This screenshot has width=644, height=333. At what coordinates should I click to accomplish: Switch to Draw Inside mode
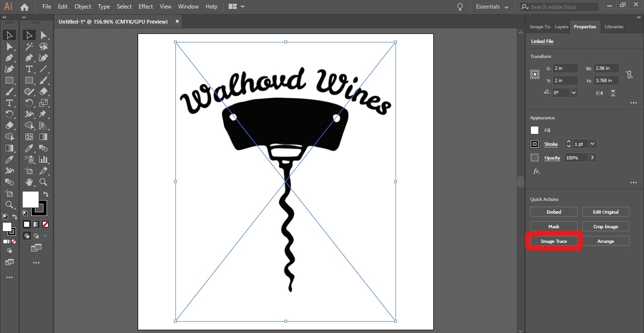coord(45,235)
